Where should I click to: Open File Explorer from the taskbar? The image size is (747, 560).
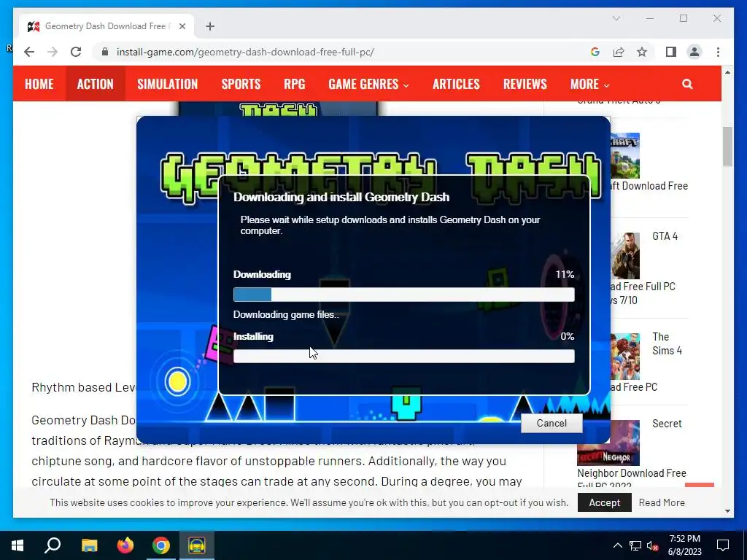pos(89,545)
